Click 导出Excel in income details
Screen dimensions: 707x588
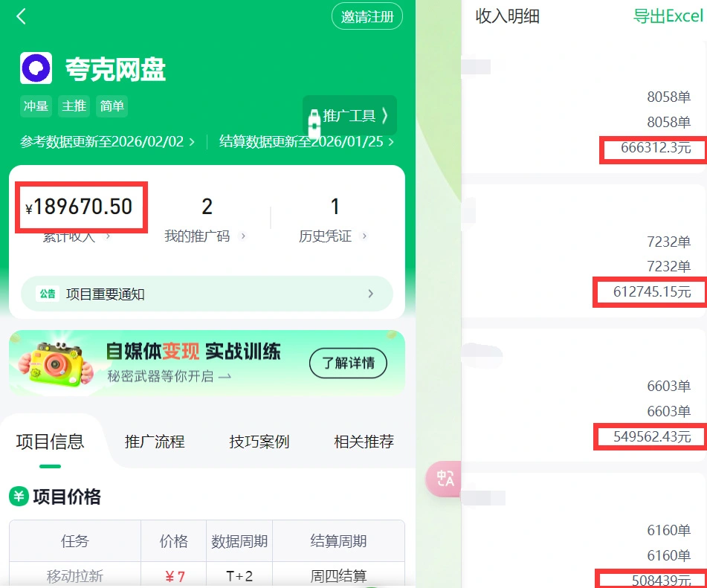click(668, 16)
